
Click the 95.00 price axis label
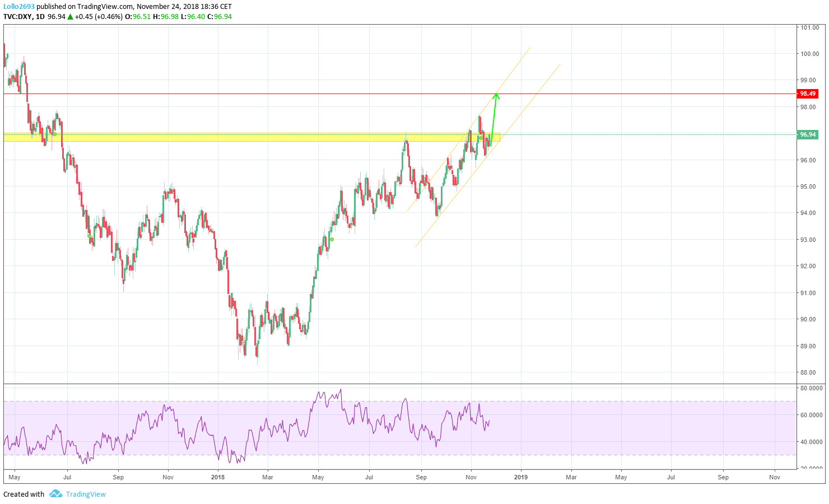809,186
